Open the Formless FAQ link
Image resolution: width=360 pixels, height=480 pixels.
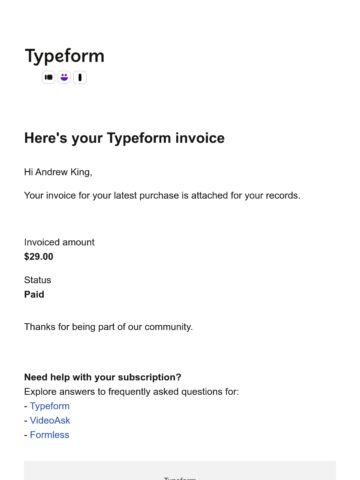coord(49,435)
